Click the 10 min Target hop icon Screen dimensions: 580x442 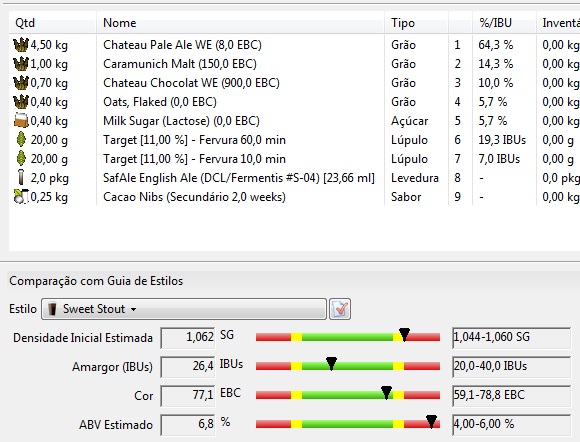click(x=21, y=159)
